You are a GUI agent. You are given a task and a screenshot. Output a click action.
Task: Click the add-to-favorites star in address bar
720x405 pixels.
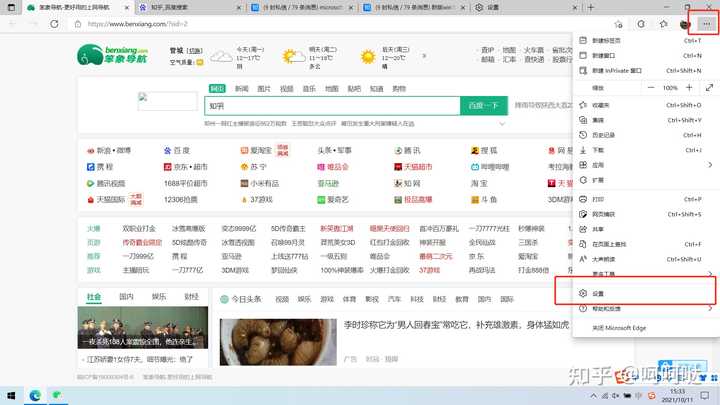pyautogui.click(x=619, y=24)
